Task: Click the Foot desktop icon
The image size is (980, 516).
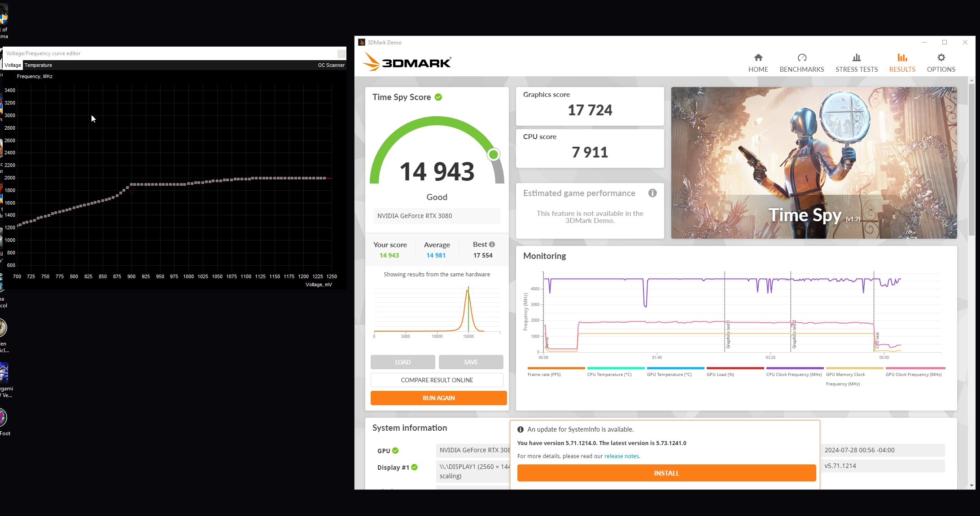Action: [4, 422]
